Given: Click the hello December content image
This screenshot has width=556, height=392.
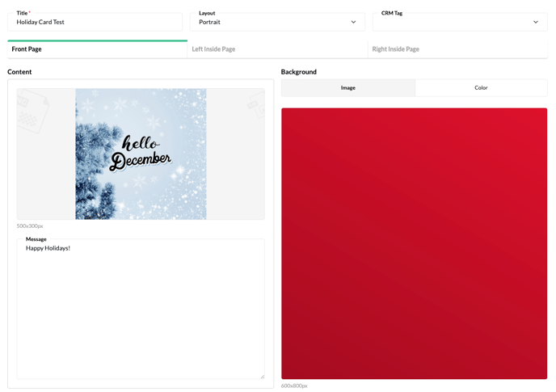Looking at the screenshot, I should coord(141,154).
